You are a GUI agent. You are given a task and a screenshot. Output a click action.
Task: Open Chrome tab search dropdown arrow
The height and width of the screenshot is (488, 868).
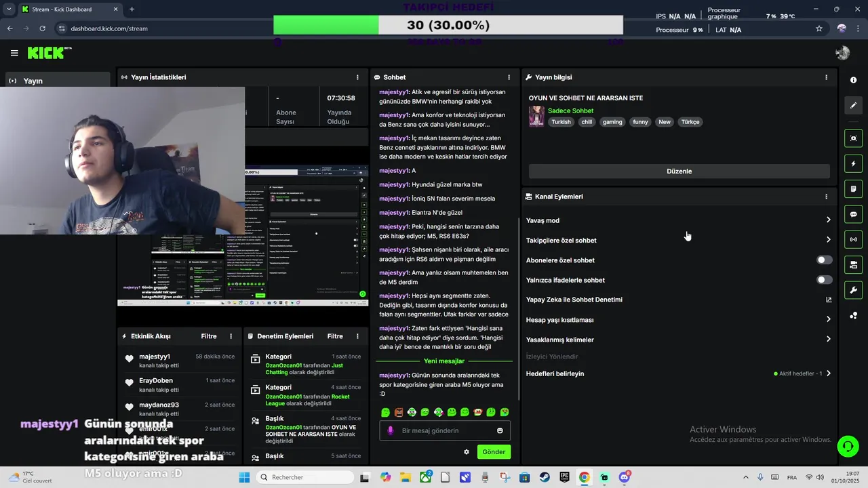tap(9, 9)
